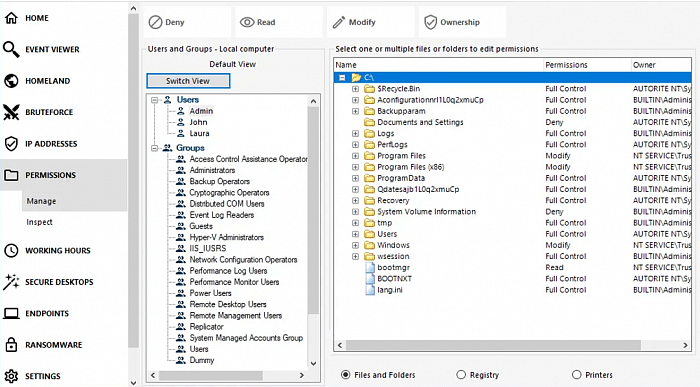
Task: Click the Homeland globe icon
Action: coord(11,81)
